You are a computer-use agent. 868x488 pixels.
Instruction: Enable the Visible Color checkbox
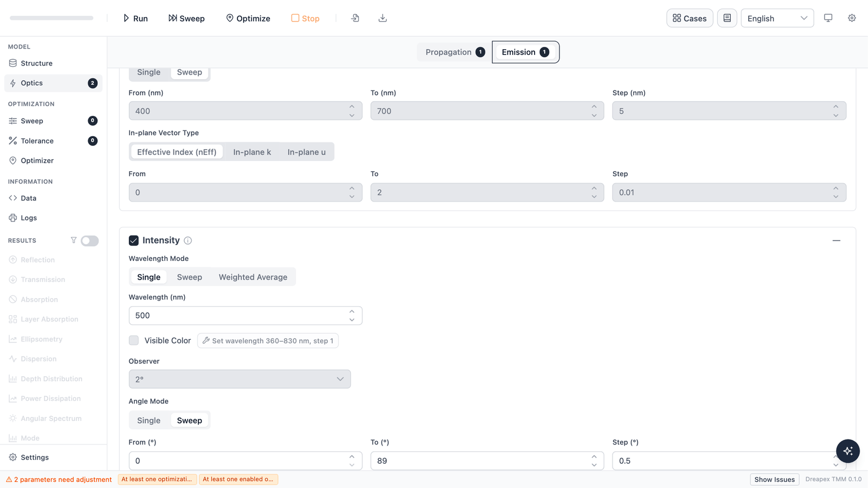134,341
